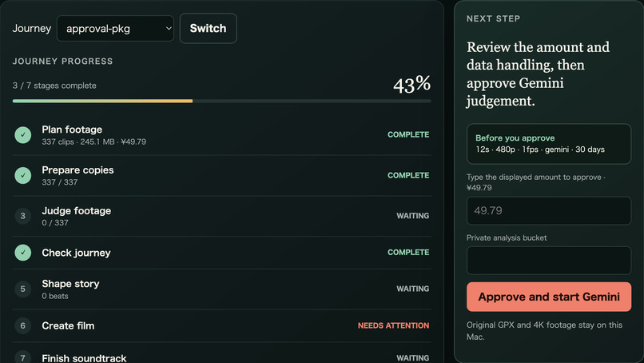Click the step 6 number icon for Create film
Image resolution: width=644 pixels, height=363 pixels.
tap(23, 325)
